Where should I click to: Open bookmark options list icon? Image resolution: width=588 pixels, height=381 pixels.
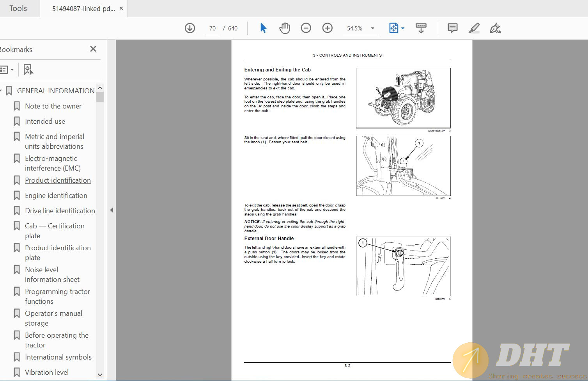pyautogui.click(x=6, y=70)
